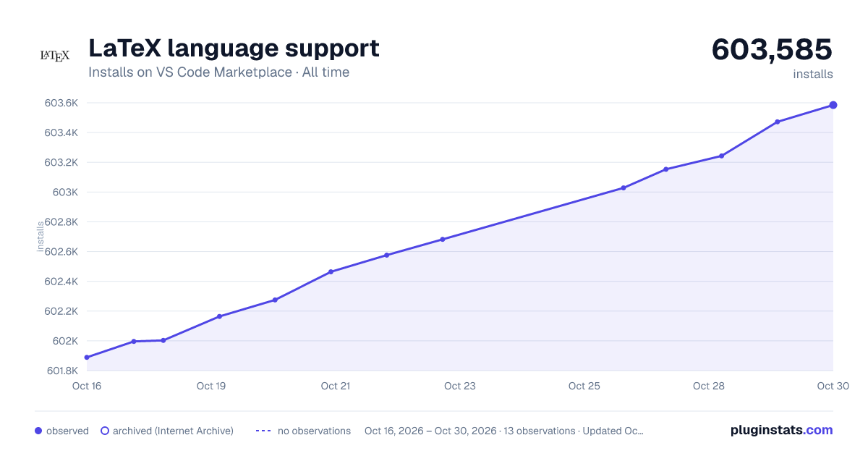
Task: Click the Oct 25 x-axis label
Action: (x=584, y=386)
